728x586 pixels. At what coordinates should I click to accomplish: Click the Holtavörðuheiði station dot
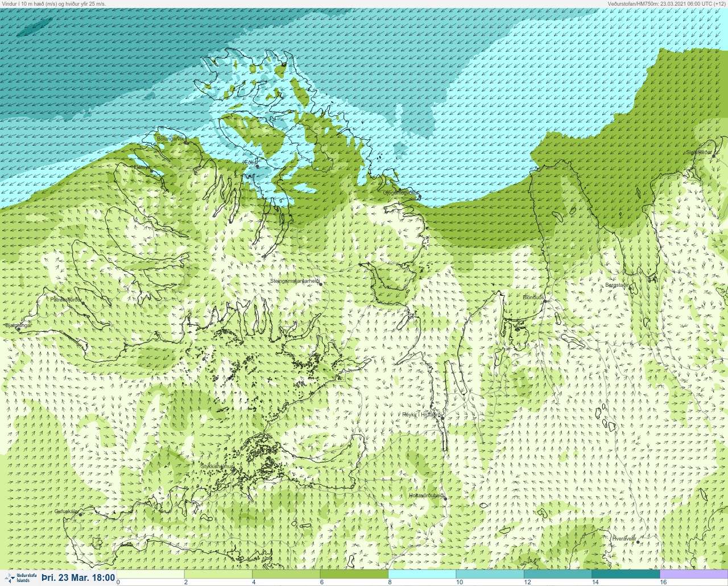pyautogui.click(x=445, y=499)
